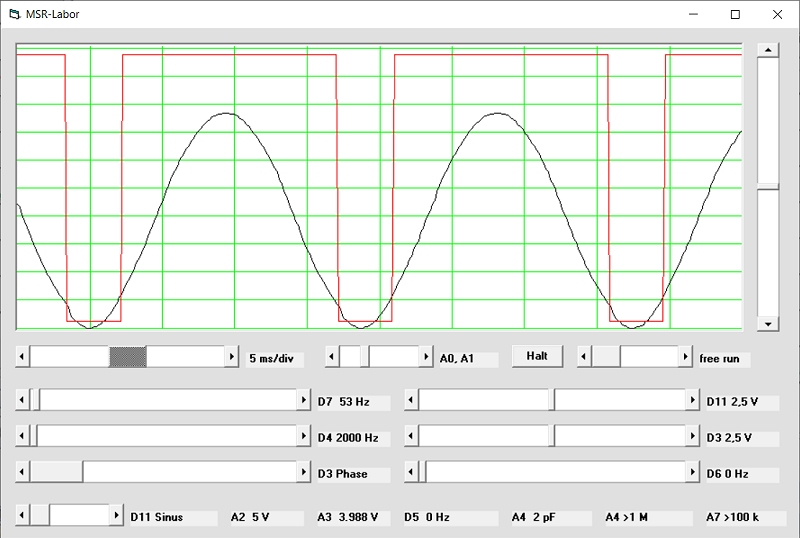Click the MSR-Labor application icon in title bar
800x538 pixels.
(13, 14)
